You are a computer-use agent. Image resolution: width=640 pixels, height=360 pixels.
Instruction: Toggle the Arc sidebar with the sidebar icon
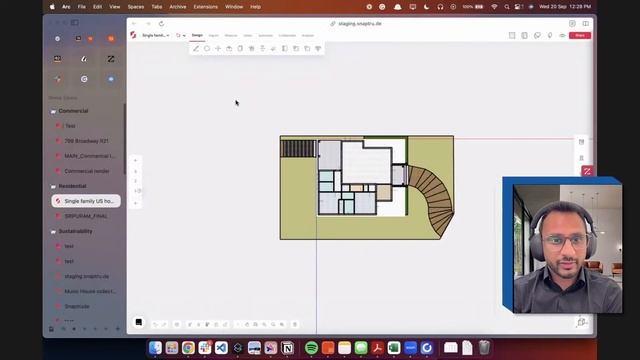[x=75, y=22]
